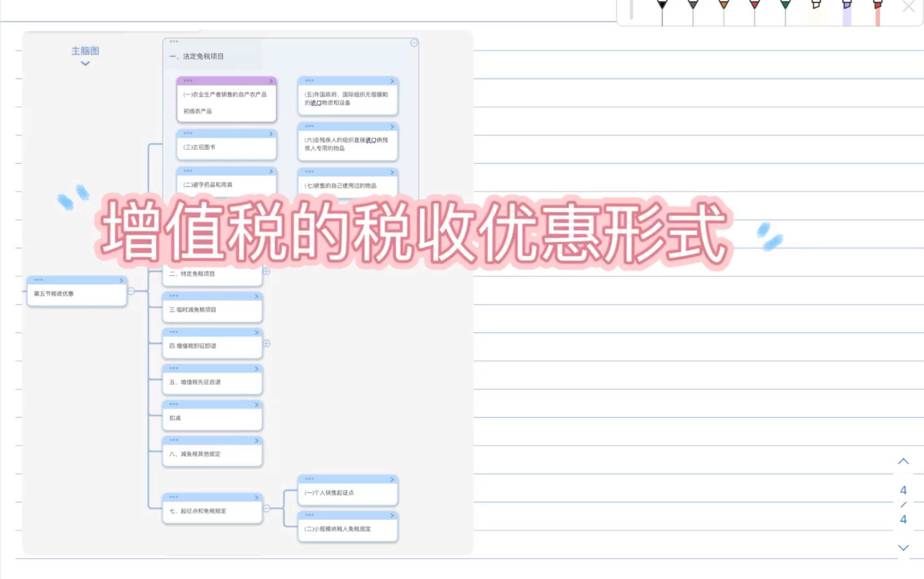Collapse 七、起征点和免税规定 branch

pos(267,508)
